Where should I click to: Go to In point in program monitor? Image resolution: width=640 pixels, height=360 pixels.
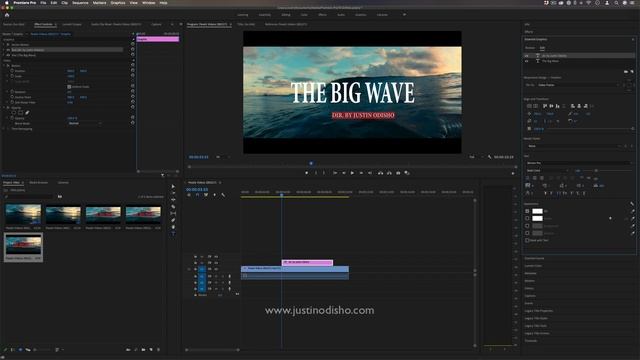[335, 173]
